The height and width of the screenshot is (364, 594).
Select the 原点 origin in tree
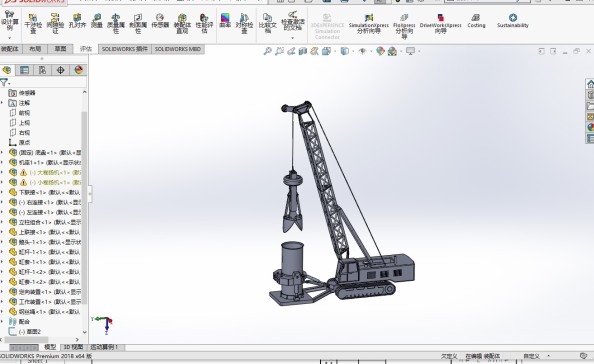point(20,142)
